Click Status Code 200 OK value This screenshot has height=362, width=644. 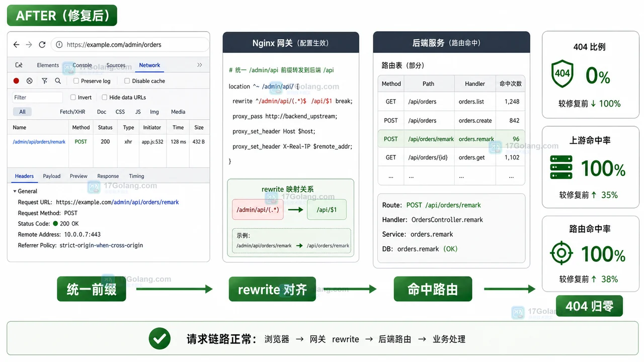coord(65,224)
